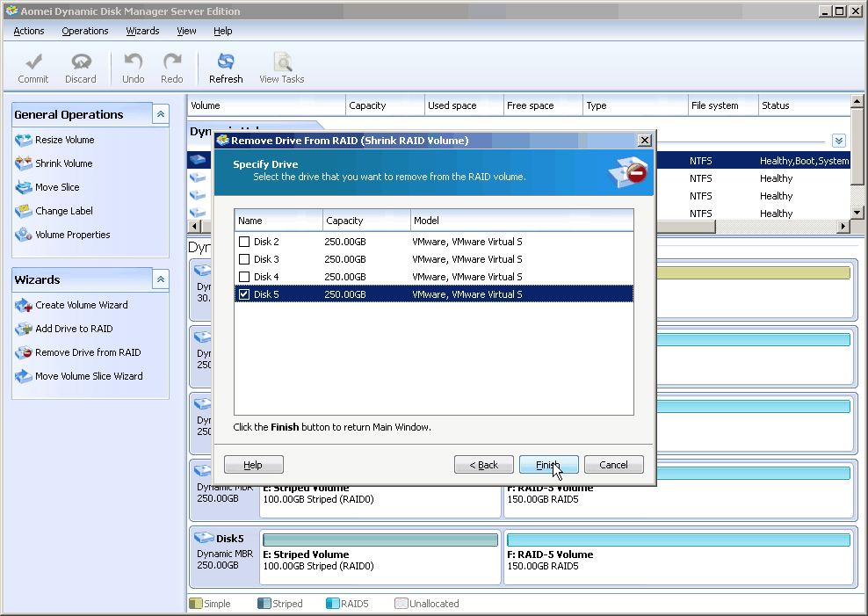This screenshot has width=868, height=616.
Task: Enable the Disk 3 checkbox
Action: click(x=244, y=259)
